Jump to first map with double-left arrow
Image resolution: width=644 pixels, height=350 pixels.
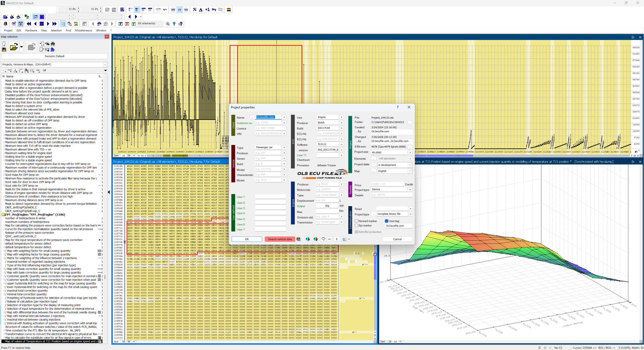pyautogui.click(x=29, y=24)
